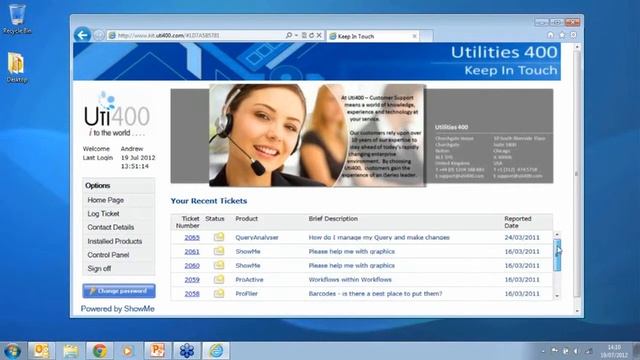
Task: Open Contact Details option
Action: coord(111,227)
